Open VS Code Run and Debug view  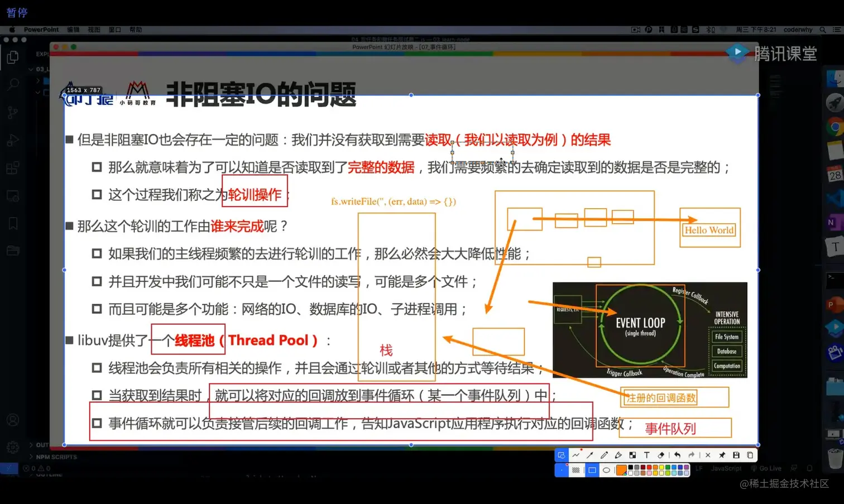pos(12,140)
